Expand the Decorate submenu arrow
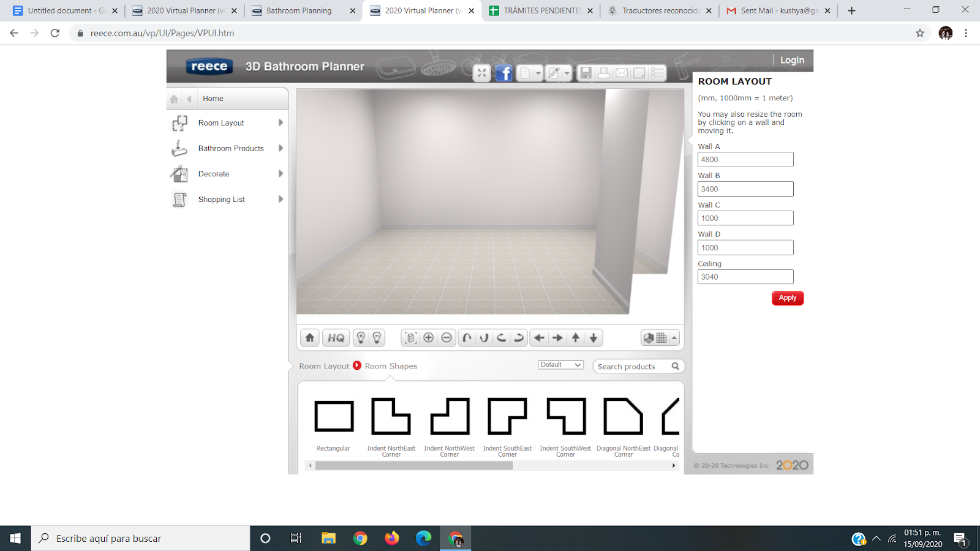The height and width of the screenshot is (551, 980). 281,174
